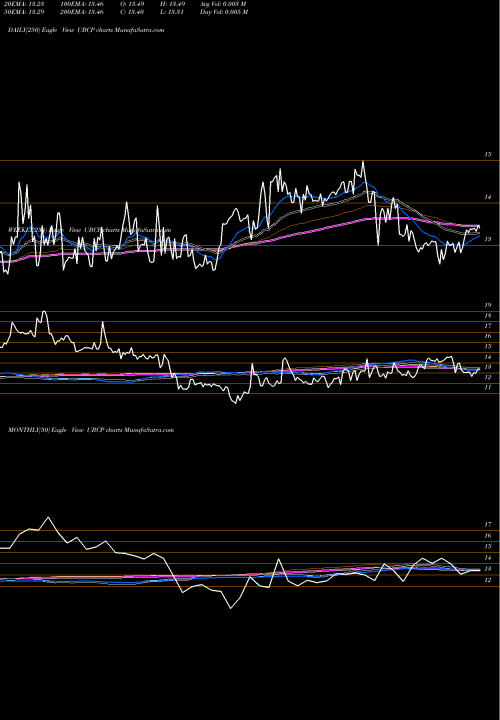Viewport: 500px width, 720px height.
Task: Click the 16 price label on monthly chart
Action: click(488, 536)
